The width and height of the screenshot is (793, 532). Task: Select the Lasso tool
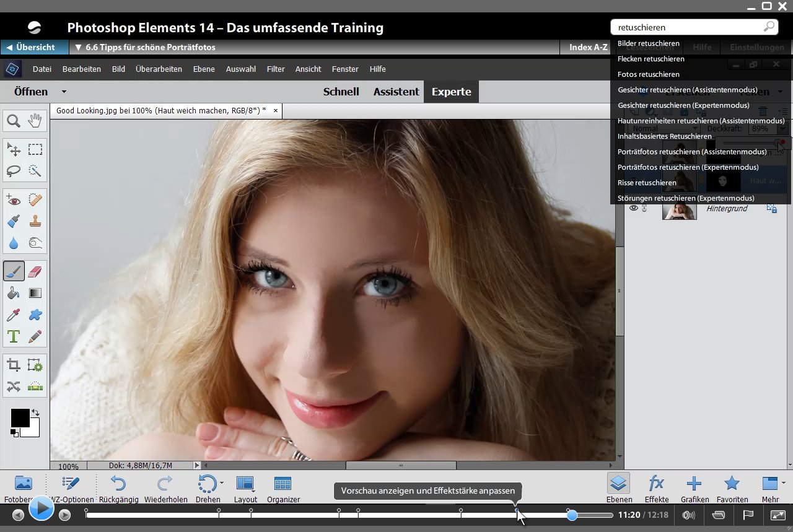coord(14,171)
